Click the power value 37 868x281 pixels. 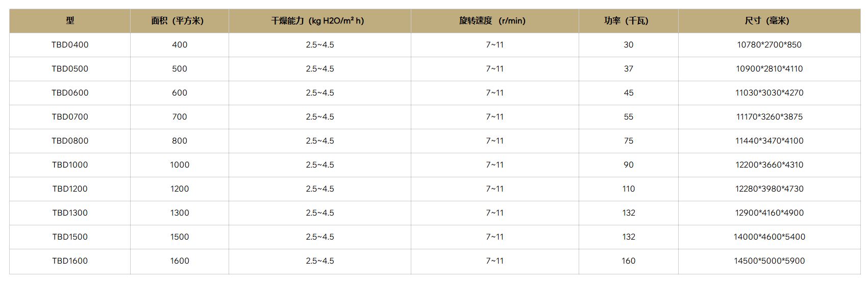click(628, 69)
